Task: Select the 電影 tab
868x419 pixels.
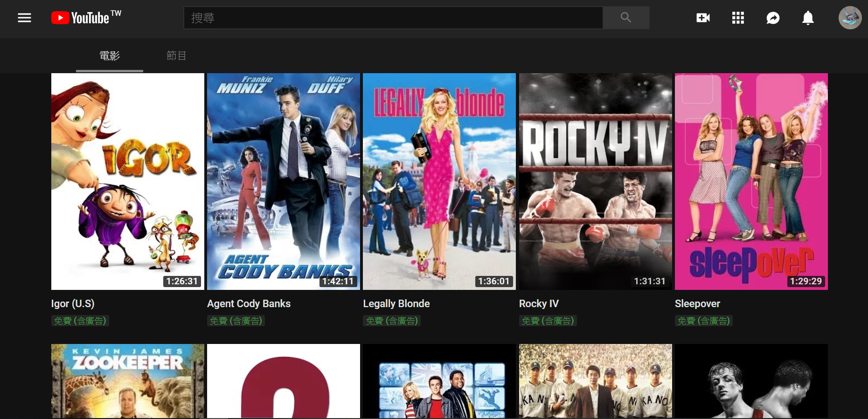Action: point(110,56)
